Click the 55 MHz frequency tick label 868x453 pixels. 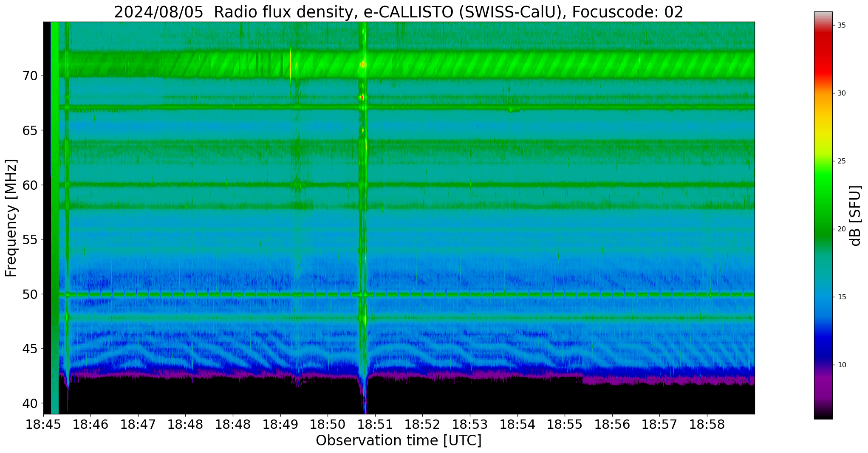pyautogui.click(x=30, y=239)
